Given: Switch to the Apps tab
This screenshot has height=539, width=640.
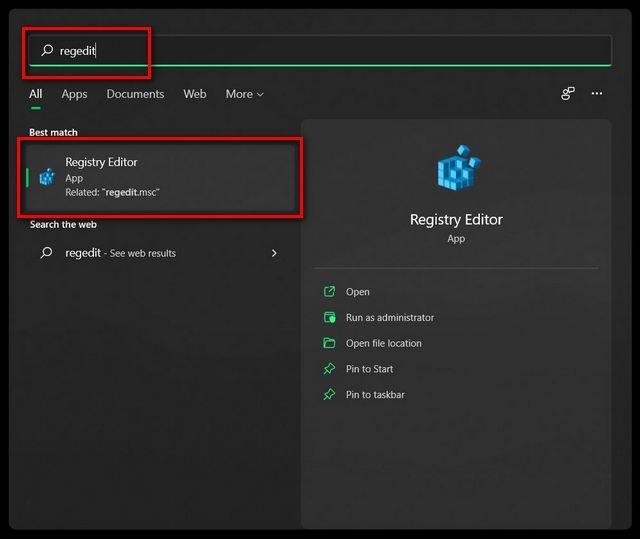Looking at the screenshot, I should pyautogui.click(x=74, y=94).
